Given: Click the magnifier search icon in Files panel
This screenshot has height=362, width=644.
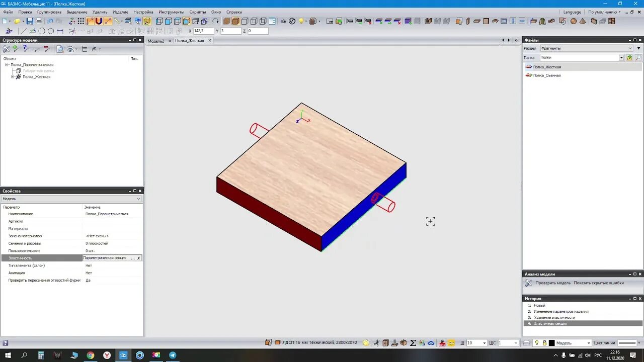Looking at the screenshot, I should 638,57.
